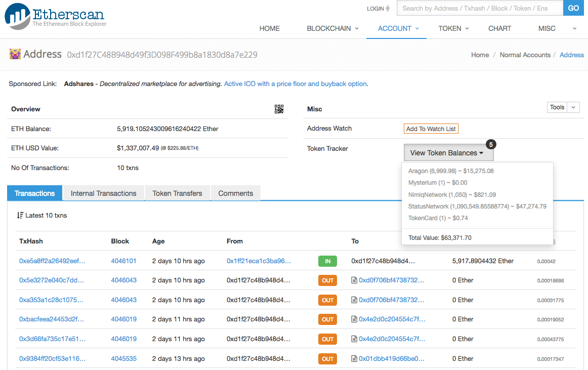Click the fee value 0.00017347
This screenshot has width=588, height=370.
tap(550, 359)
